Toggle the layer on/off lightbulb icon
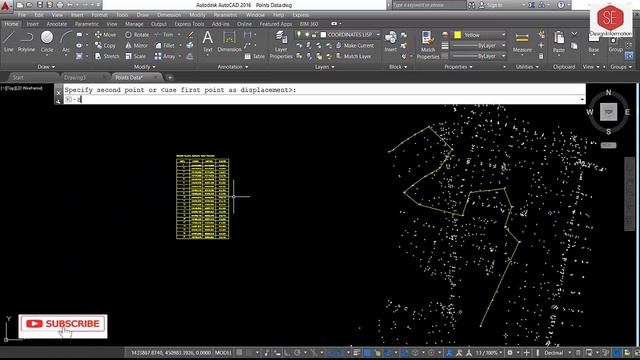Viewport: 640px width, 360px height. [299, 35]
